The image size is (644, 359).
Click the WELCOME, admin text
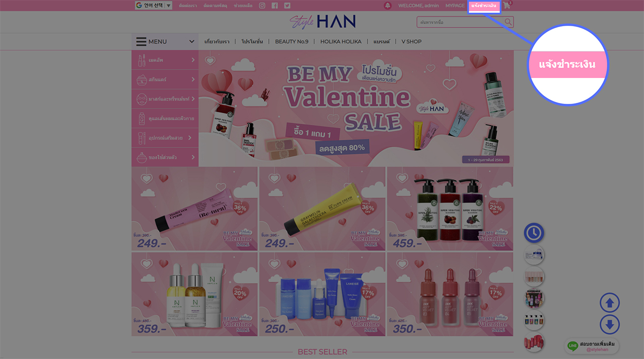[x=418, y=6]
